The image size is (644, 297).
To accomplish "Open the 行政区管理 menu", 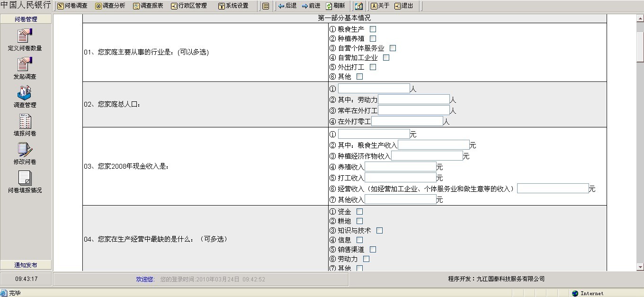I will click(x=189, y=6).
